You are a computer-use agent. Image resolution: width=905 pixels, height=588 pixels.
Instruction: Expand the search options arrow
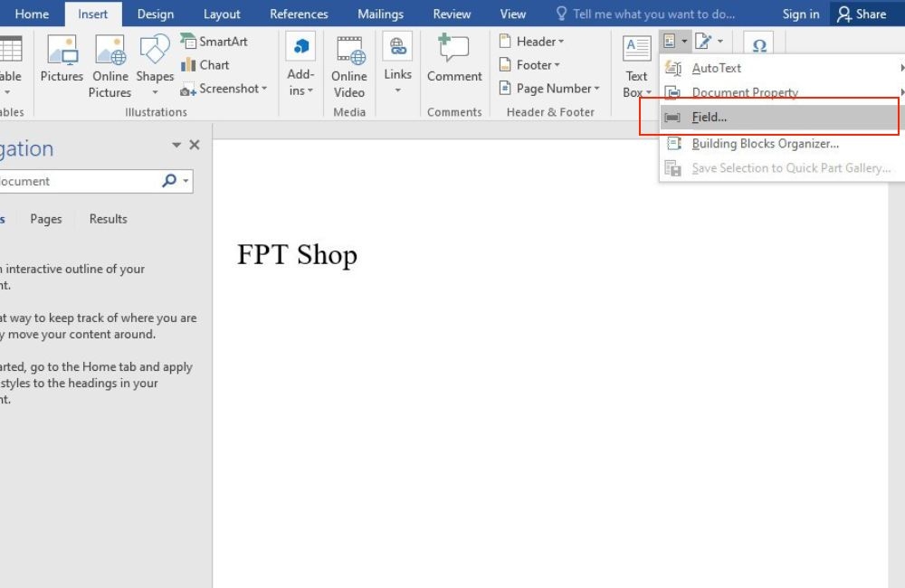[186, 181]
